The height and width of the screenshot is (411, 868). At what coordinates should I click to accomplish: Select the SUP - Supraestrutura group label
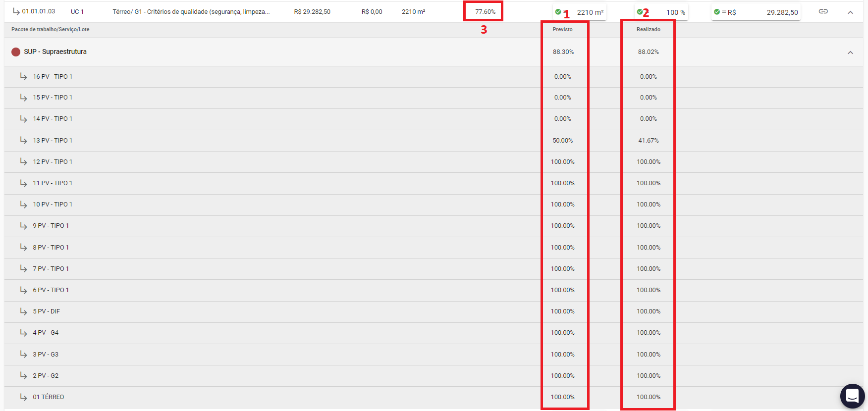tap(55, 51)
